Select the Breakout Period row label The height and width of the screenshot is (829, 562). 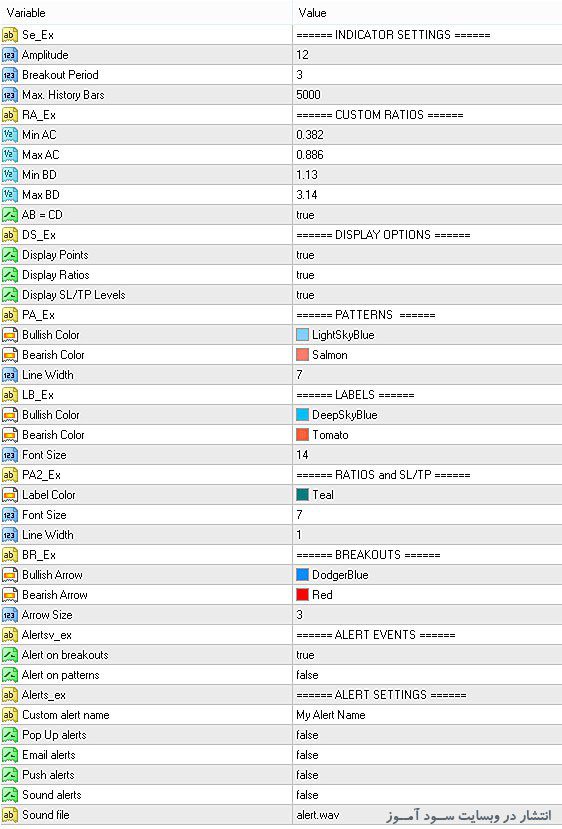pos(60,75)
